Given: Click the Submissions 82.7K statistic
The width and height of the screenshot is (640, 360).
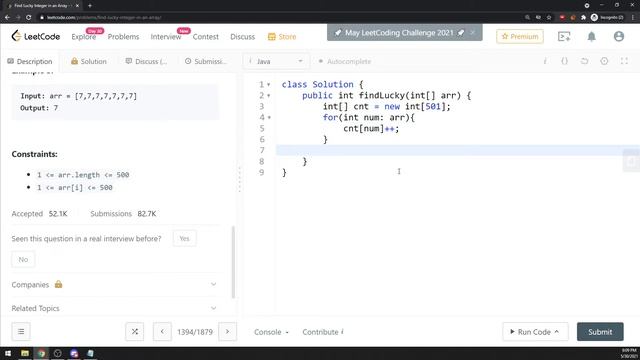Looking at the screenshot, I should pyautogui.click(x=123, y=213).
